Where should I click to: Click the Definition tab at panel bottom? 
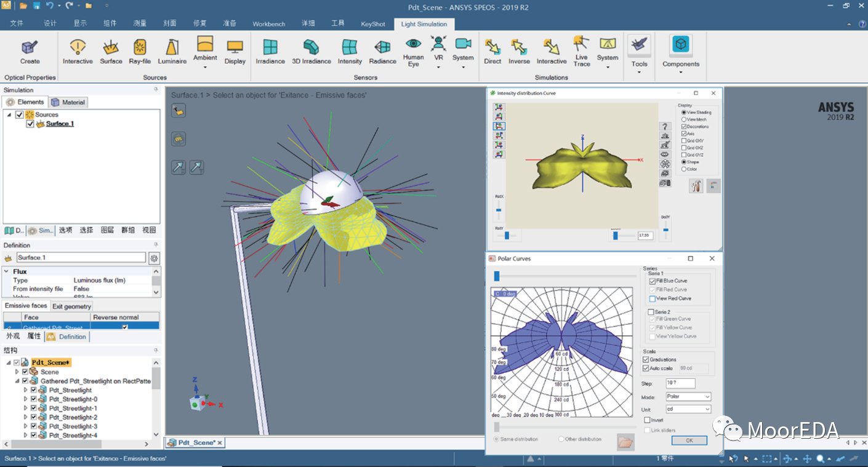click(x=68, y=337)
